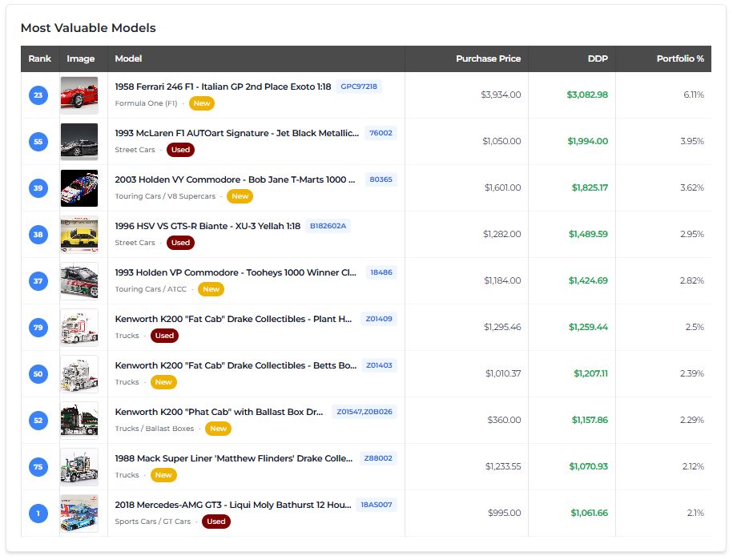
Task: Click the 18AS007 code badge
Action: pos(376,505)
